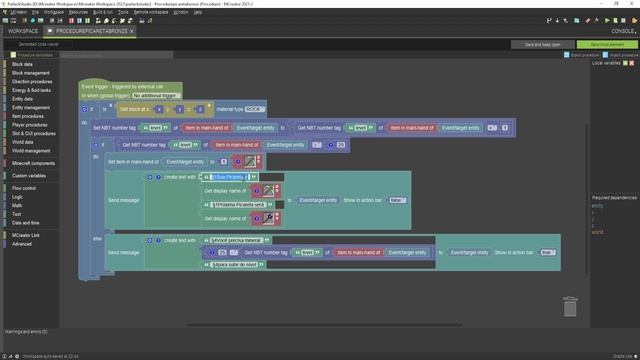The width and height of the screenshot is (640, 360).
Task: Click the orange debug run icon in toolbar
Action: click(x=635, y=20)
